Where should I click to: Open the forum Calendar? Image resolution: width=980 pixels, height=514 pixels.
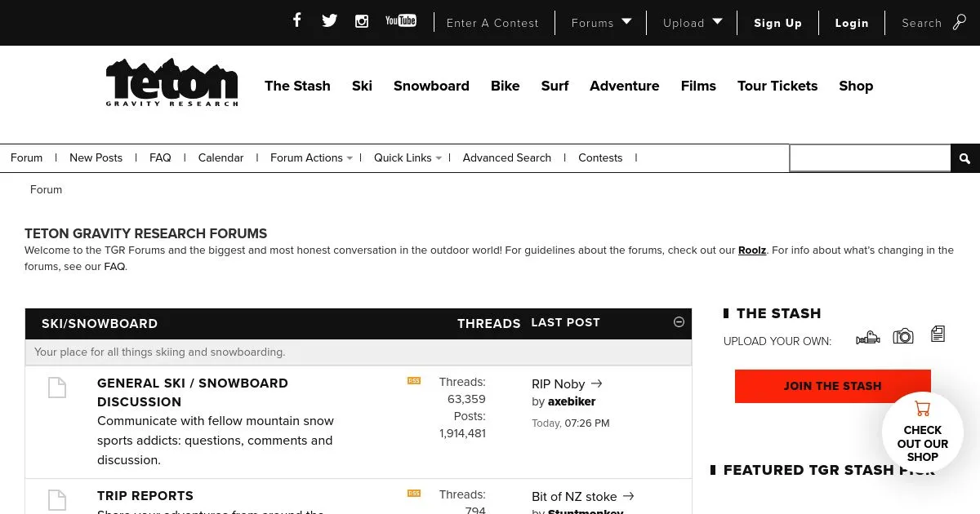pyautogui.click(x=220, y=158)
